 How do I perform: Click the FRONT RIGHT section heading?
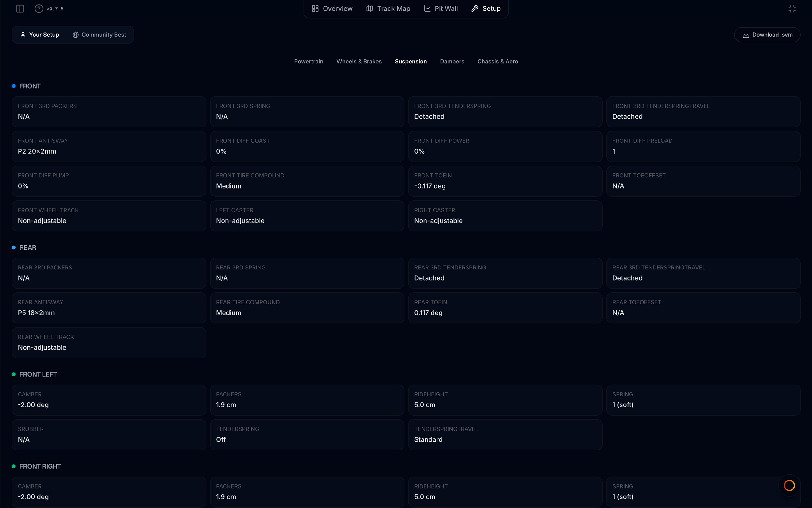pos(40,466)
